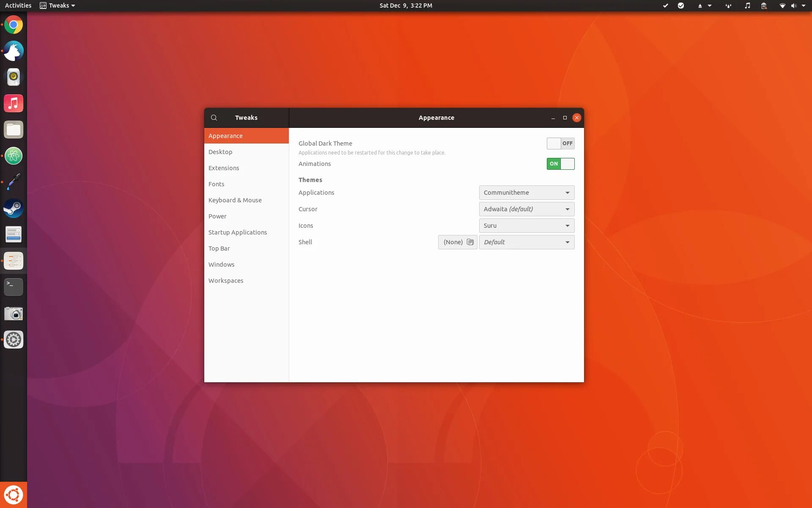
Task: Open the Tweaks app menu in top bar
Action: (x=58, y=6)
